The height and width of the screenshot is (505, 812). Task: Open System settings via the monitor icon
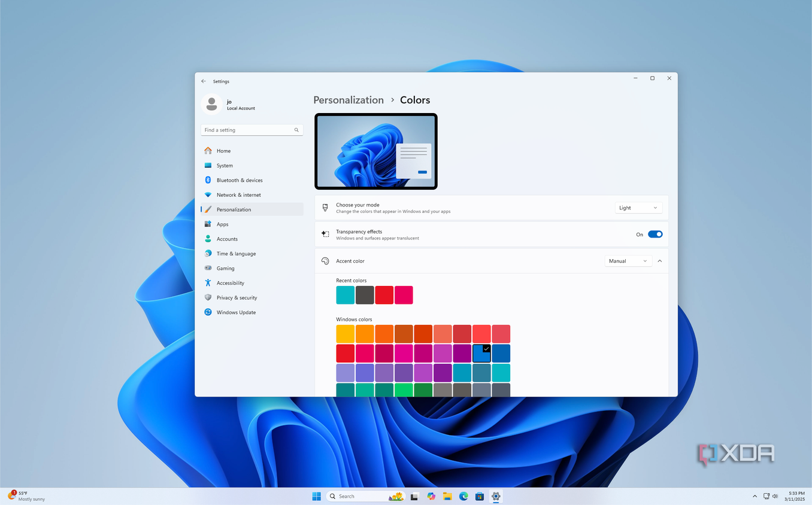208,165
